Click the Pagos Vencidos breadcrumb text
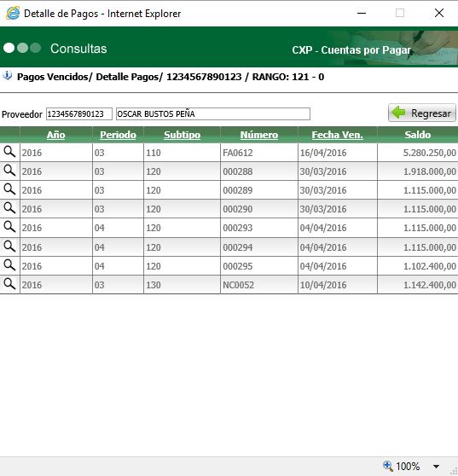 click(x=55, y=77)
